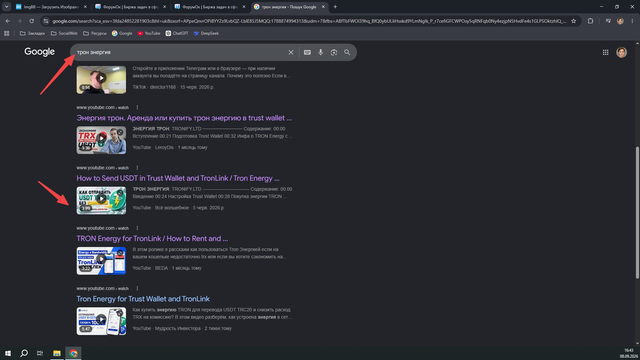Open the DeepSeek bookmark
The height and width of the screenshot is (360, 640).
tap(206, 33)
